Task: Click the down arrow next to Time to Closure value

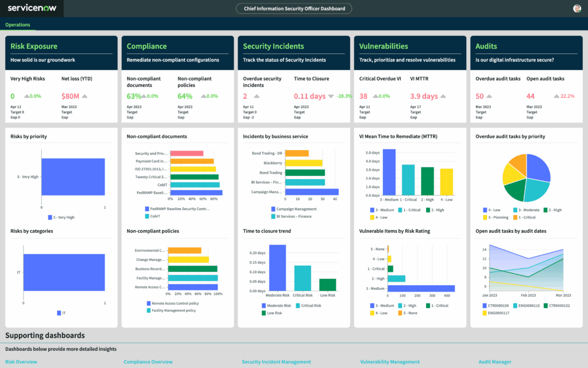Action: (x=331, y=97)
